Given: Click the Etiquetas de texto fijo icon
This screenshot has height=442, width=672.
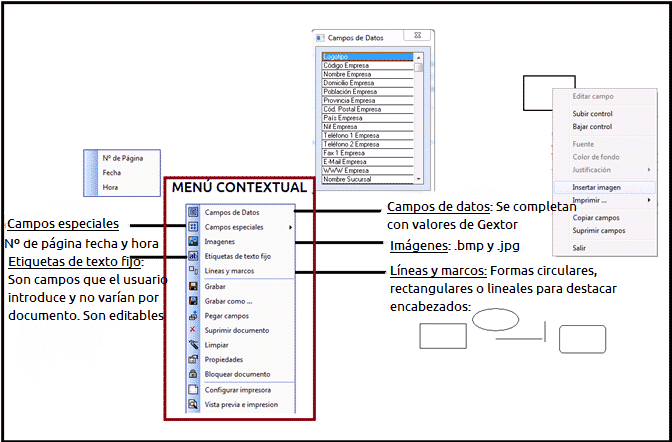Looking at the screenshot, I should 193,256.
